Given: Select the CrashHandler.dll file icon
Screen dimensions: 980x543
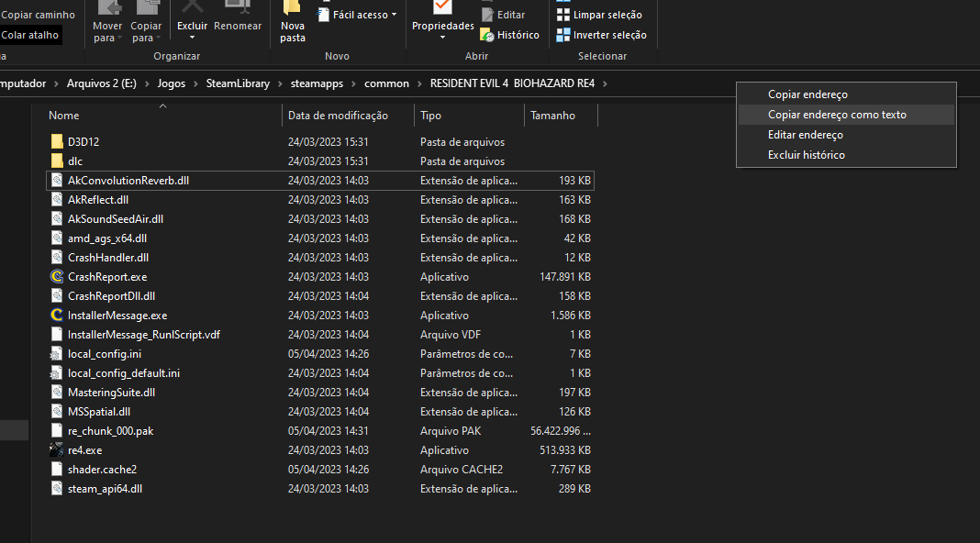Looking at the screenshot, I should pos(57,258).
